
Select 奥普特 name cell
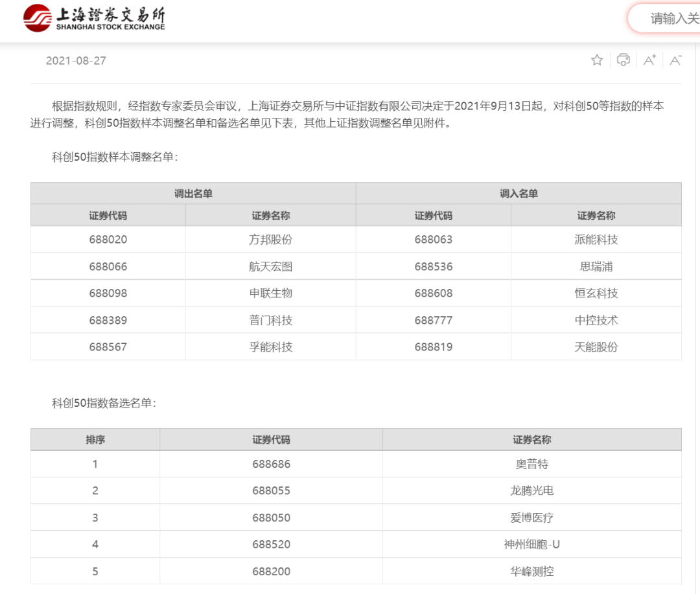pyautogui.click(x=531, y=464)
